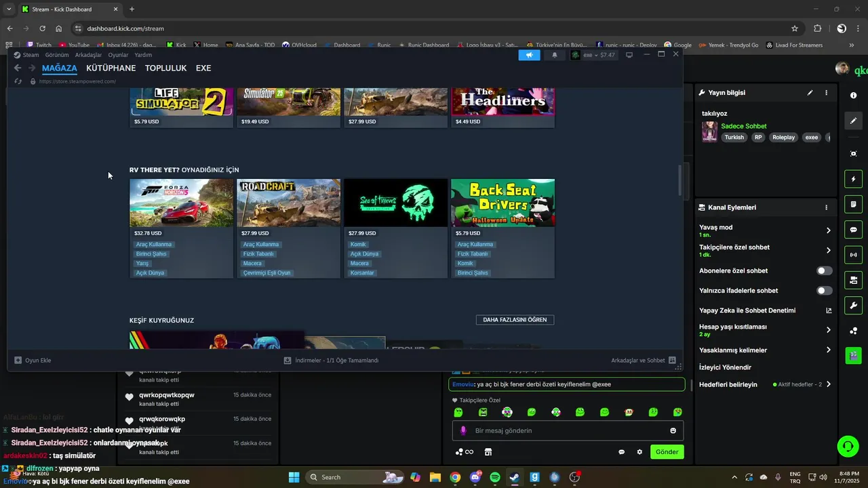Open Arkadaşlar menu in Steam

(x=88, y=55)
